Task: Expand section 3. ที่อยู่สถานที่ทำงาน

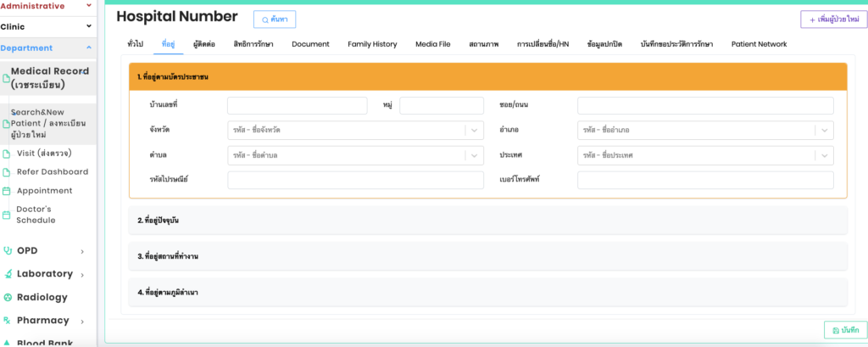Action: click(x=487, y=256)
